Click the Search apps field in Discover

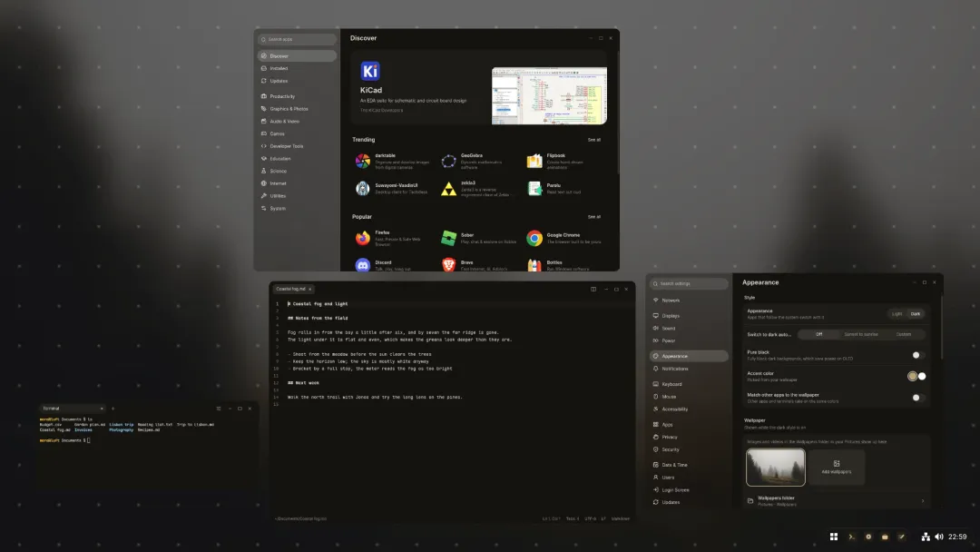click(x=297, y=39)
